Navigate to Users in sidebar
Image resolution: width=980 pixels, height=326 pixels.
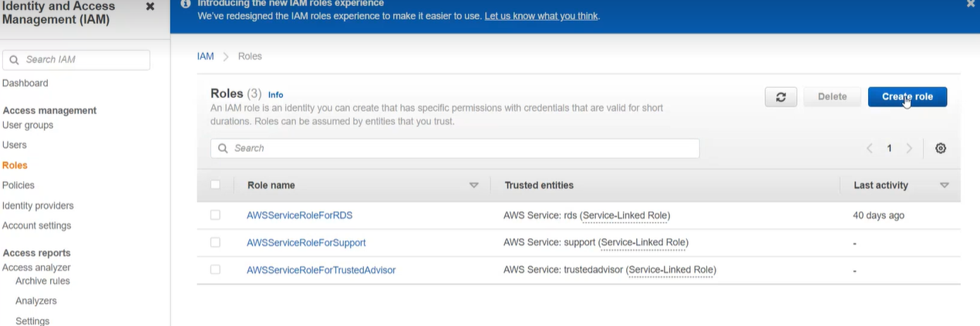[x=15, y=145]
